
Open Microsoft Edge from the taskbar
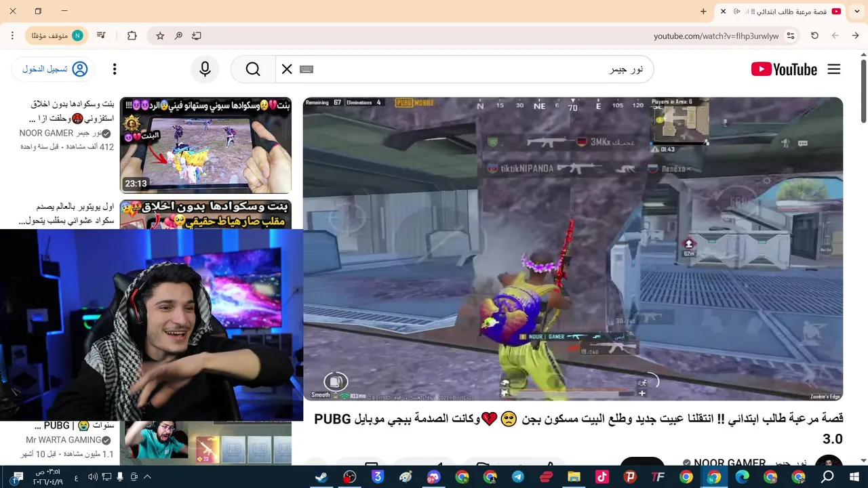click(x=742, y=477)
